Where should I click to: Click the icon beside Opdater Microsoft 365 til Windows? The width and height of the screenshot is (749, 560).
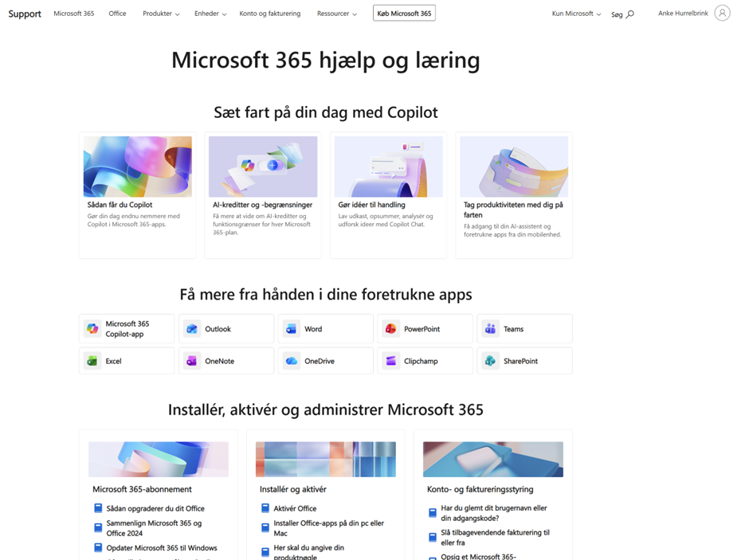(x=98, y=547)
